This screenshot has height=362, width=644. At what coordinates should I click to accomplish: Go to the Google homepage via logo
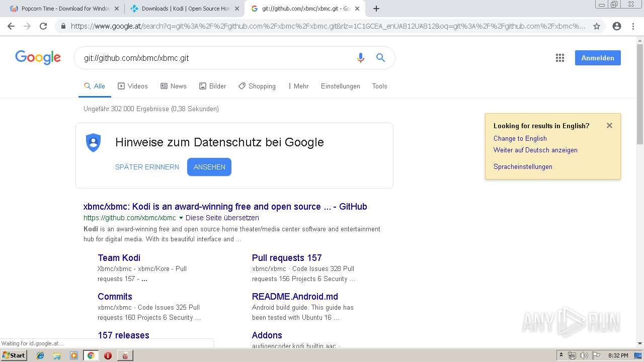pyautogui.click(x=38, y=57)
